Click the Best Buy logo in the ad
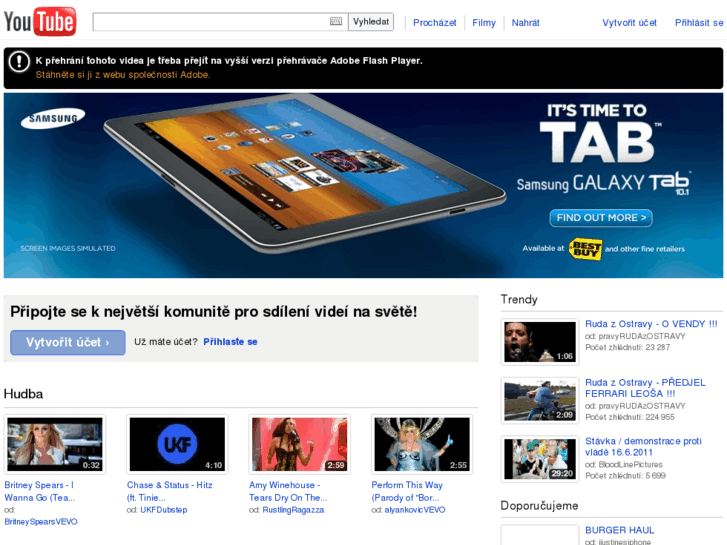The width and height of the screenshot is (727, 545). coord(586,249)
